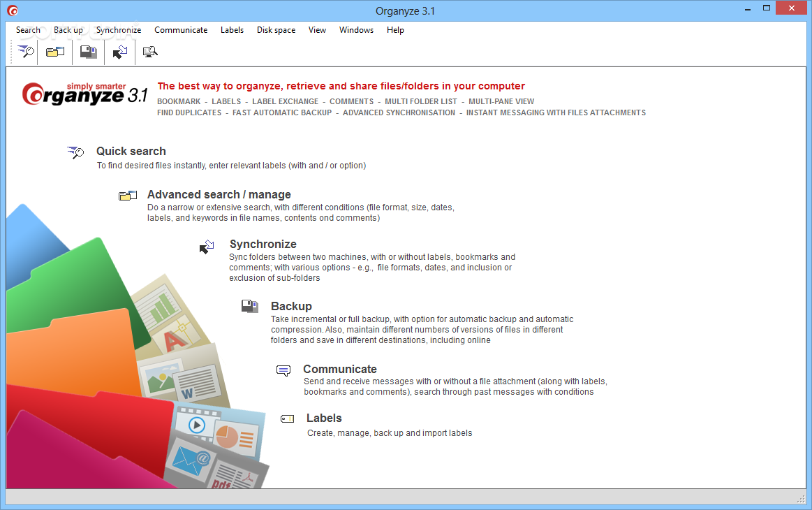Click the 'MULTI-PANE VIEW' feature text

pyautogui.click(x=501, y=101)
